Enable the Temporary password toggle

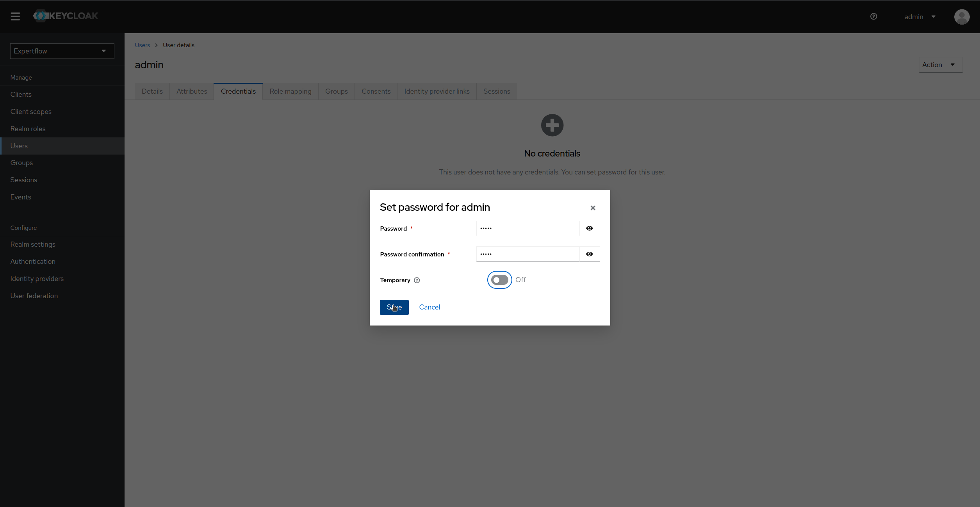click(x=499, y=280)
